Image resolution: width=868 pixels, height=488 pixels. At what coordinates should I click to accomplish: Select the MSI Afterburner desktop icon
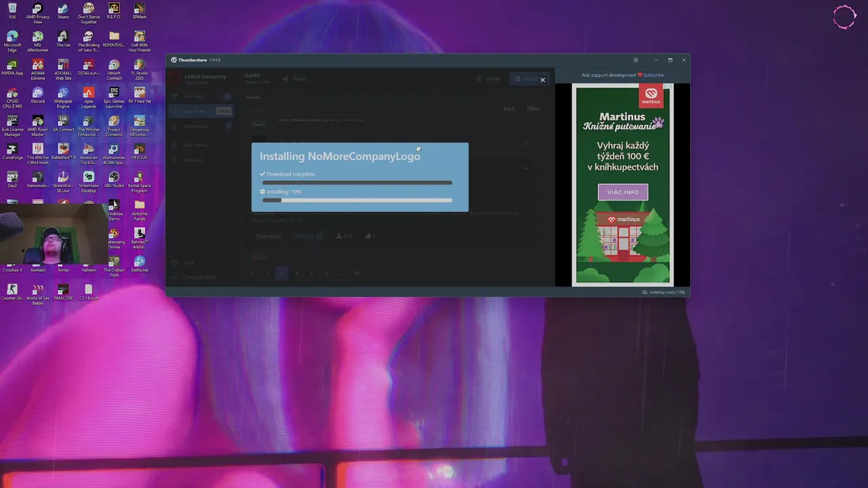[37, 41]
